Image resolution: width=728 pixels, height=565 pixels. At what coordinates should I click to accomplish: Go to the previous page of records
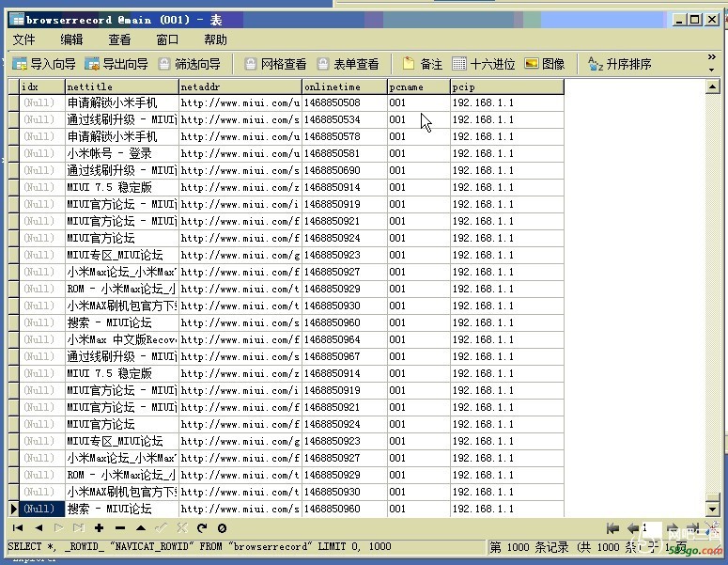click(x=633, y=528)
